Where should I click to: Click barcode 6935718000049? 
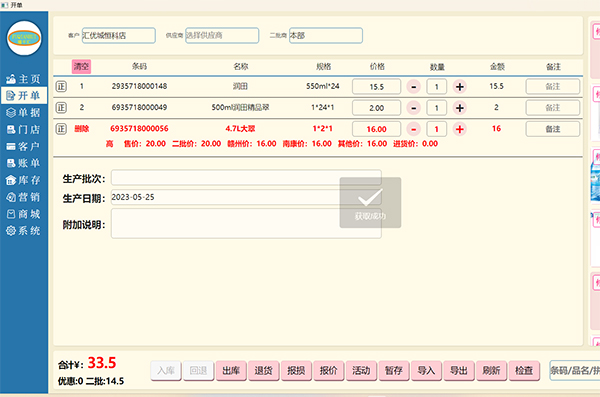pos(139,107)
